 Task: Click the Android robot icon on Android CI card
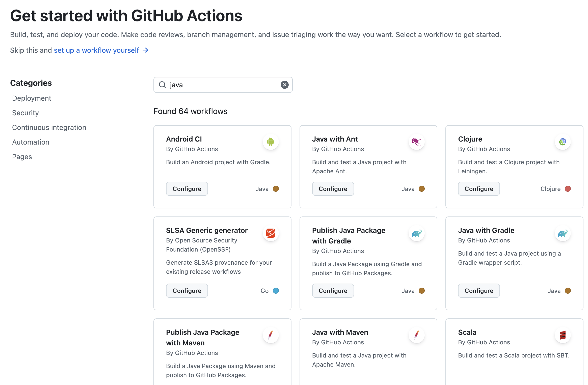click(271, 142)
